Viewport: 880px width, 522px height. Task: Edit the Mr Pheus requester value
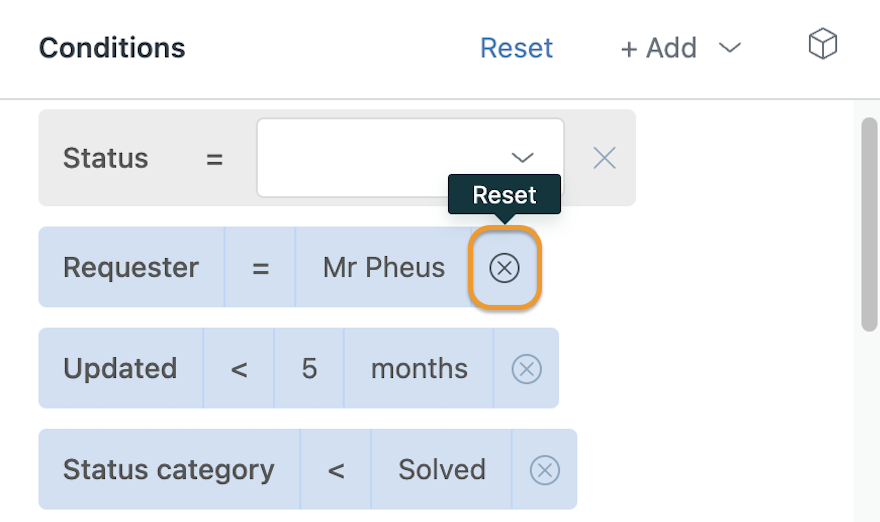coord(384,267)
